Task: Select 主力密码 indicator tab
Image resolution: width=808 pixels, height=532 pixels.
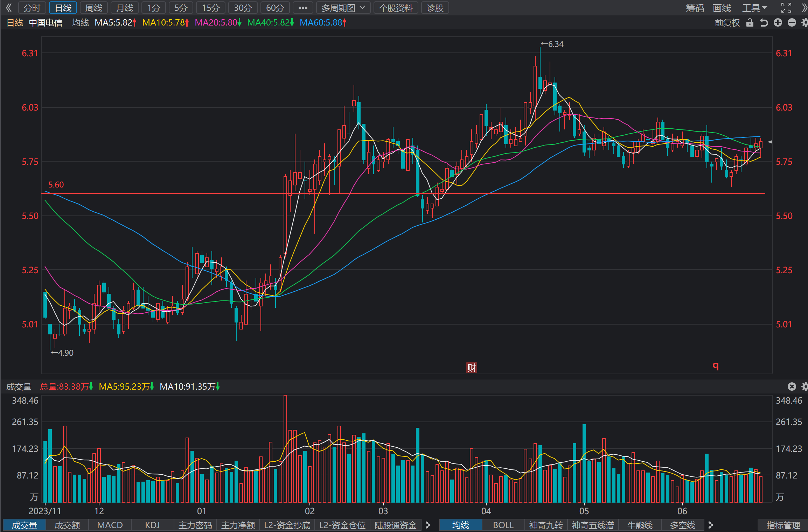Action: tap(195, 525)
